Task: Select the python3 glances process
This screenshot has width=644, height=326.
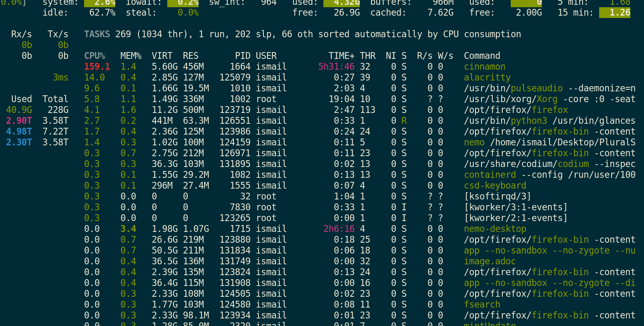Action: point(360,121)
